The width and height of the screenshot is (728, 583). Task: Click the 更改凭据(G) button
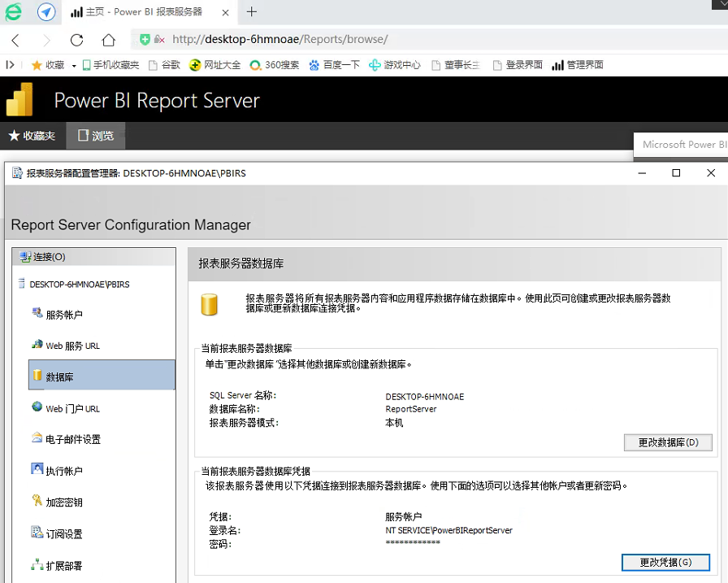665,563
